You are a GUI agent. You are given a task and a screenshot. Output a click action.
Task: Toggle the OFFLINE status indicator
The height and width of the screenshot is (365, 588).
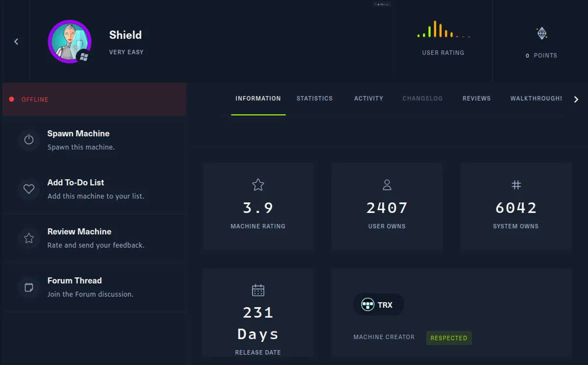point(12,99)
